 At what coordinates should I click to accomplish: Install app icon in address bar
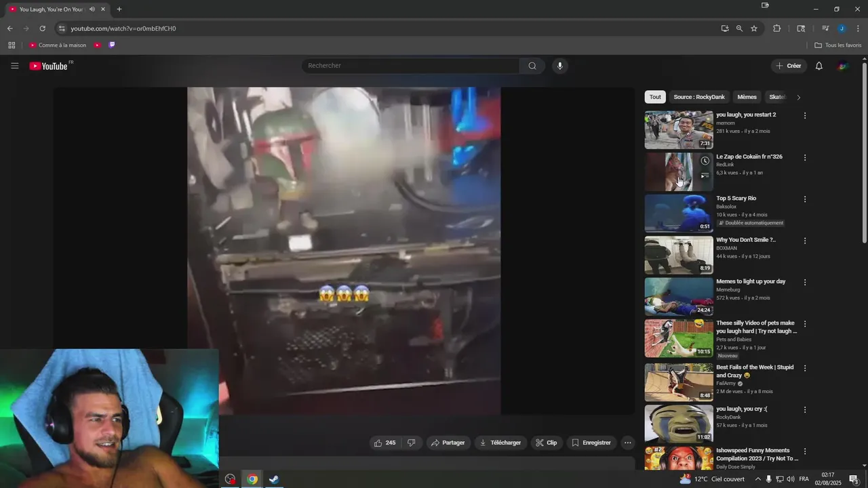pyautogui.click(x=725, y=28)
